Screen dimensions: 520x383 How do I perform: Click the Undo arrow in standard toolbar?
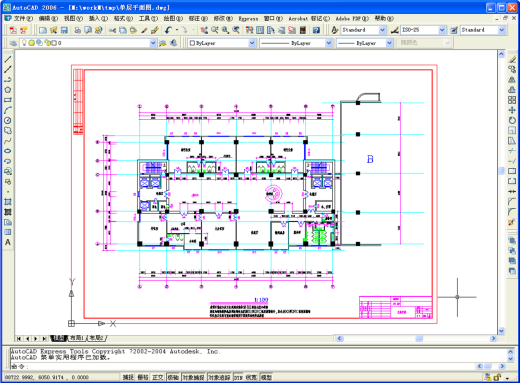(168, 30)
